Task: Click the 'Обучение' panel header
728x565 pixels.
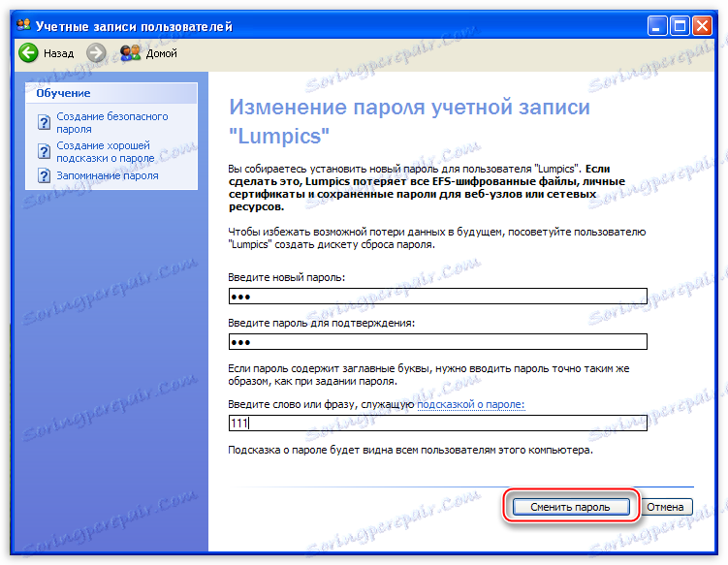Action: click(111, 93)
